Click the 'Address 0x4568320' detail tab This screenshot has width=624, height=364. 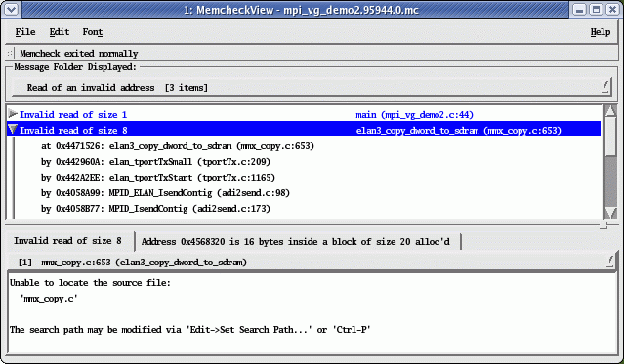tap(296, 241)
